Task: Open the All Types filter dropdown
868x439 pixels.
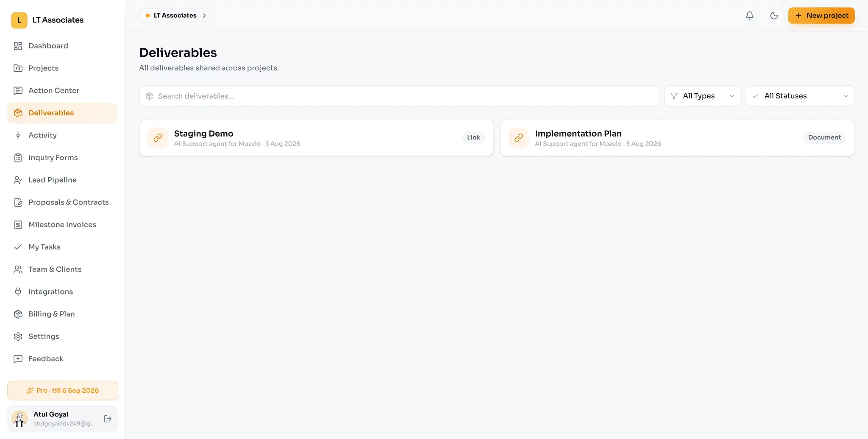Action: [x=703, y=96]
